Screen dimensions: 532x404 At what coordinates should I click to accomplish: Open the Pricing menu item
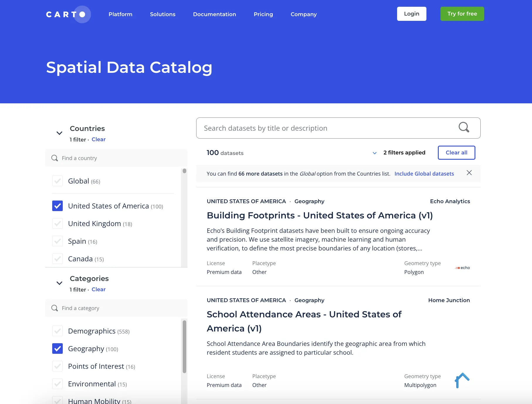(x=263, y=14)
